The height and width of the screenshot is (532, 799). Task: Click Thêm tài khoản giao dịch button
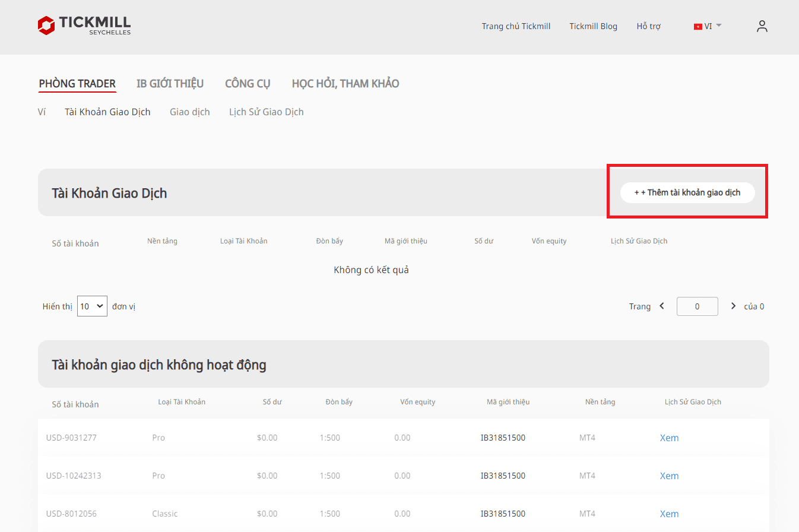point(687,192)
